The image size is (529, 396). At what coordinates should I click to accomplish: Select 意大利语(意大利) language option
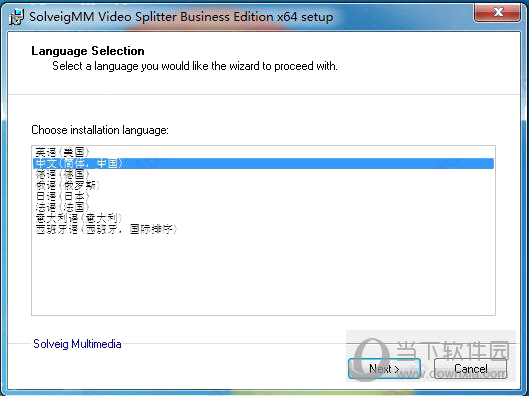[263, 218]
